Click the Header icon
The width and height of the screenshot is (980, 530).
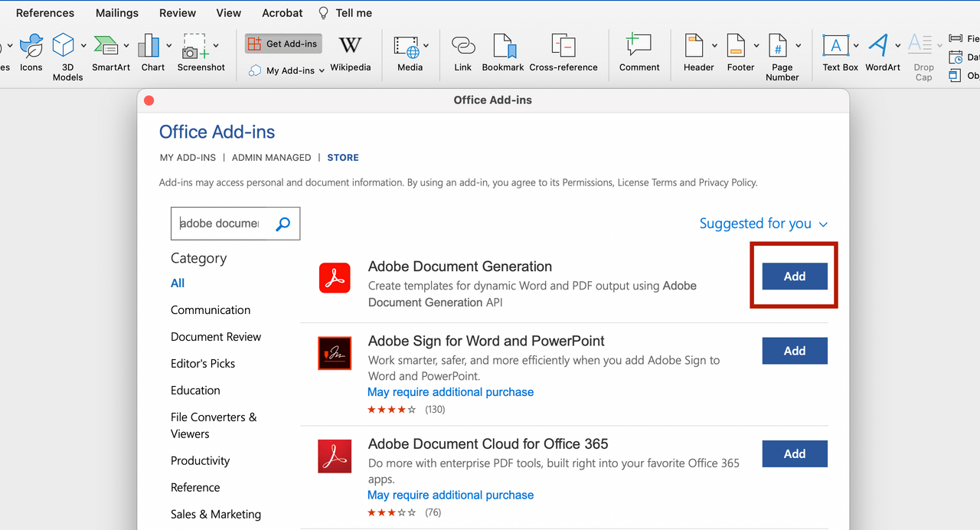694,46
